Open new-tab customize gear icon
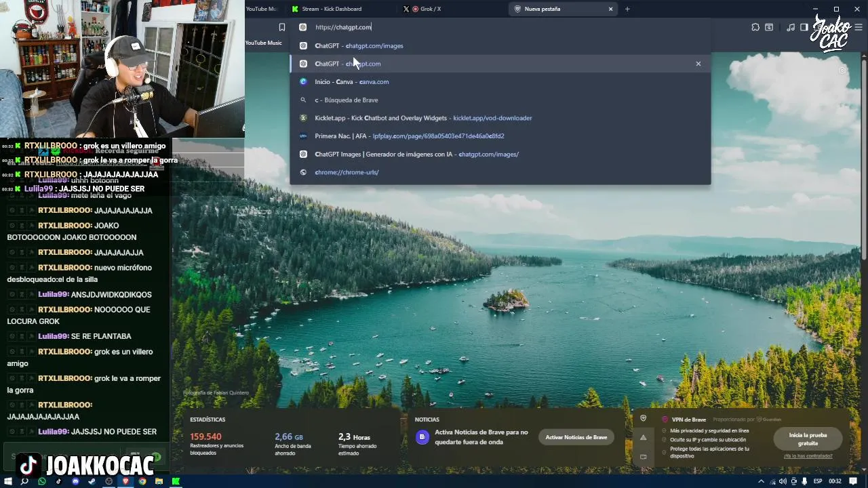This screenshot has width=868, height=488. 842,70
